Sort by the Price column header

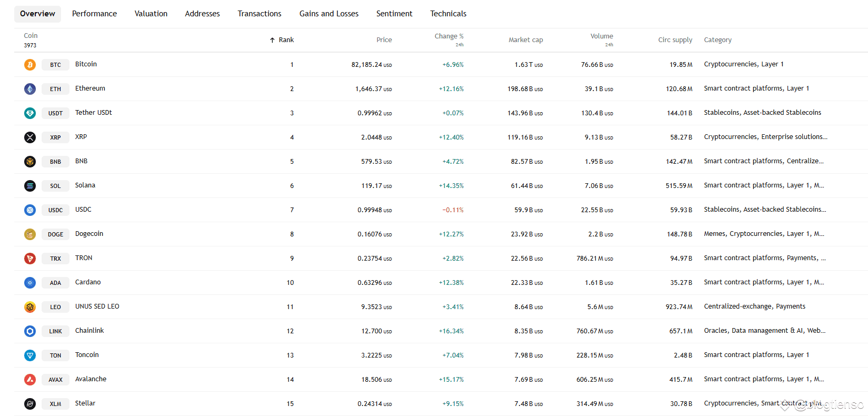pyautogui.click(x=384, y=40)
